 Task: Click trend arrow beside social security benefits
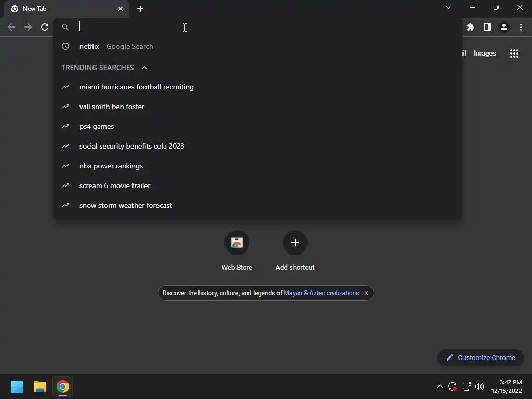click(x=65, y=146)
